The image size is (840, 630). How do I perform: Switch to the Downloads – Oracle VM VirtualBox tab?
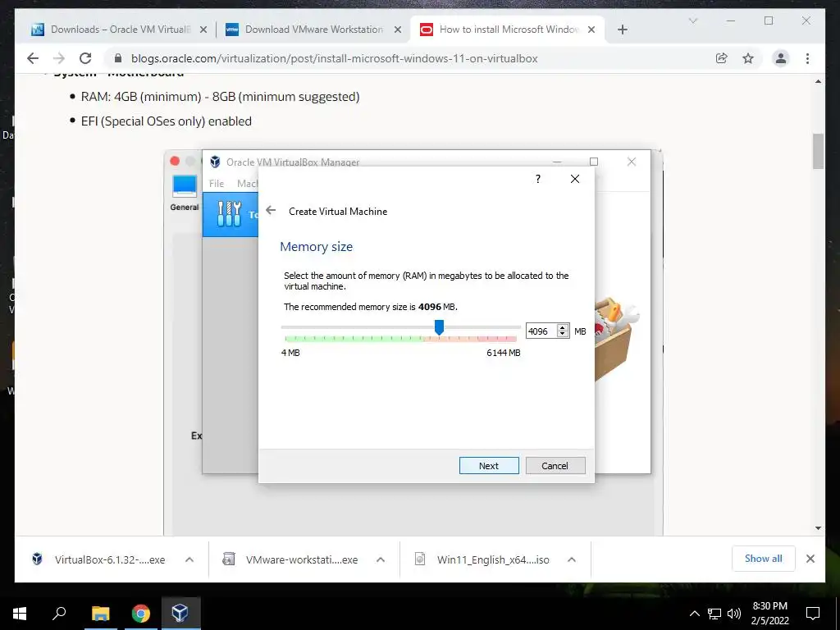coord(119,30)
